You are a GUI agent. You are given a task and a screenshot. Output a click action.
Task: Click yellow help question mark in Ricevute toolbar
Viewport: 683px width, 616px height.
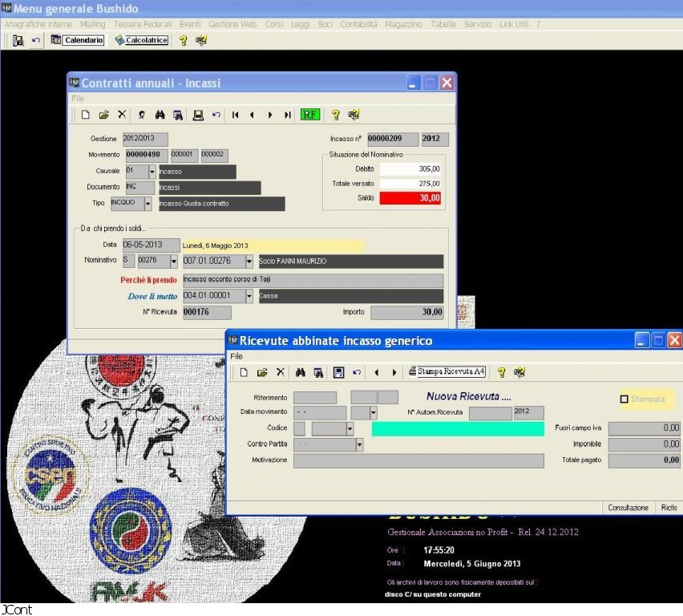coord(501,372)
